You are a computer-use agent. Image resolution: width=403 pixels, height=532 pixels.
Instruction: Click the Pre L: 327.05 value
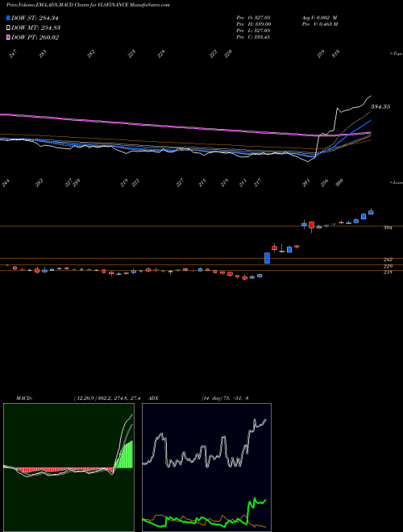point(253,31)
